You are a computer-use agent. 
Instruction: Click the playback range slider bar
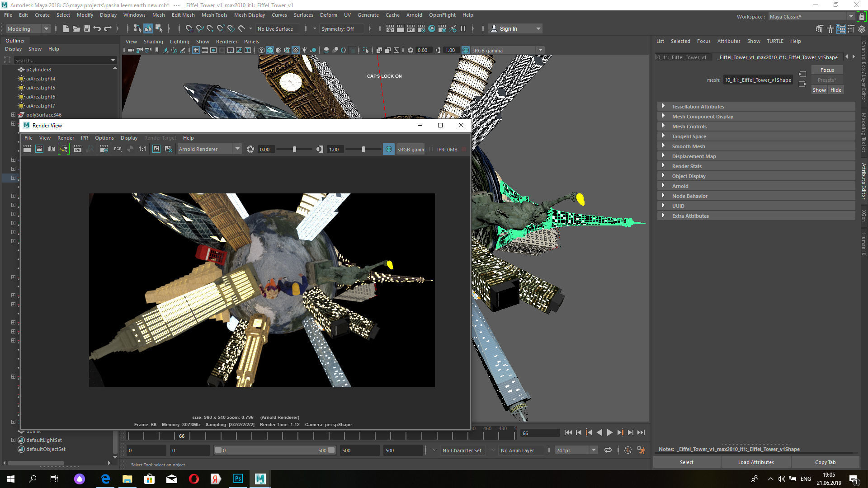[x=275, y=450]
